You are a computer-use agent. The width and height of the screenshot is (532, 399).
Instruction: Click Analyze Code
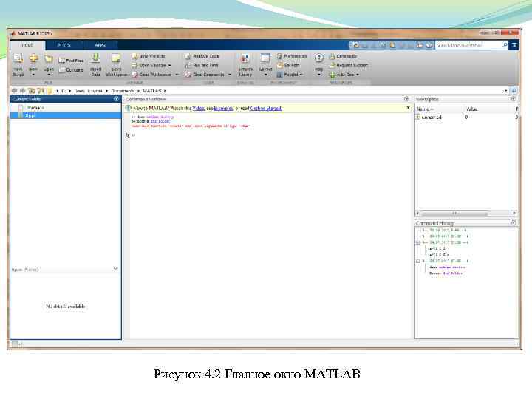[x=202, y=56]
